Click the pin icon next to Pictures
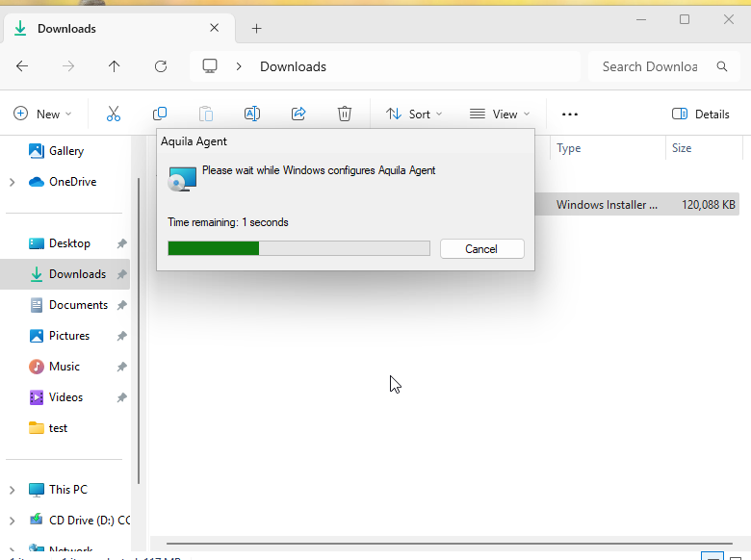Image resolution: width=751 pixels, height=560 pixels. [121, 336]
